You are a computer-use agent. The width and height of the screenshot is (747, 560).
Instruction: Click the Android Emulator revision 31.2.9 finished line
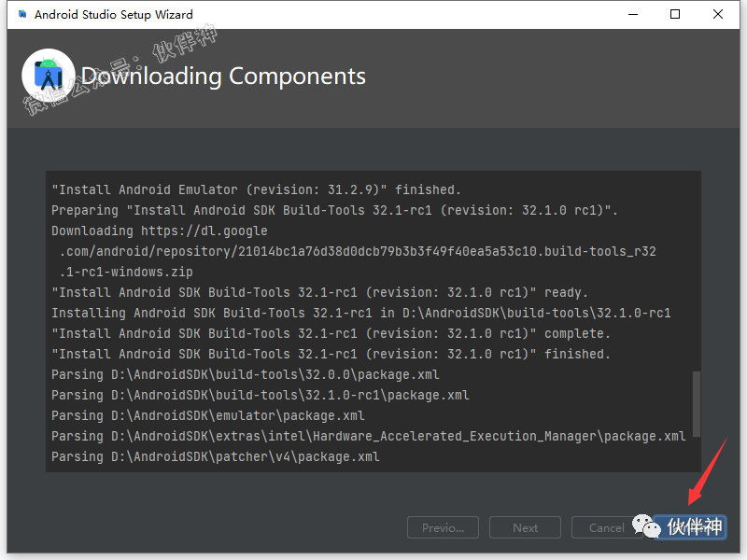[256, 190]
